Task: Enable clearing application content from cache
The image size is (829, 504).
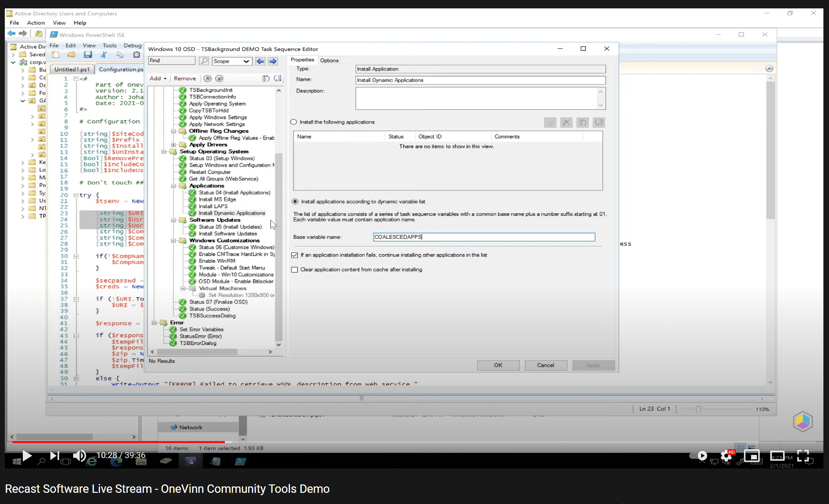Action: pyautogui.click(x=295, y=270)
